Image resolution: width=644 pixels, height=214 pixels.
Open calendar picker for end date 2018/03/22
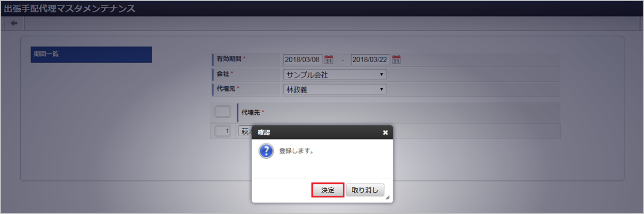396,59
